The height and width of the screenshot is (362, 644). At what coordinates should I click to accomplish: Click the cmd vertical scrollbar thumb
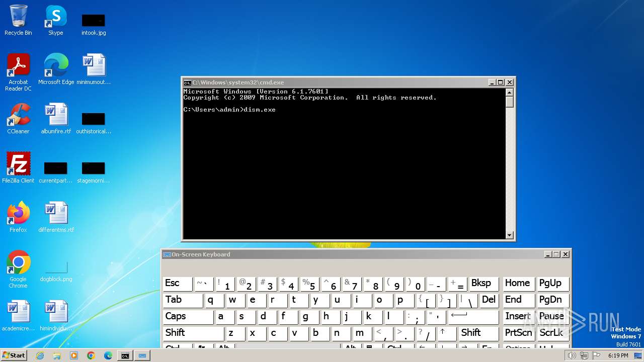point(510,102)
